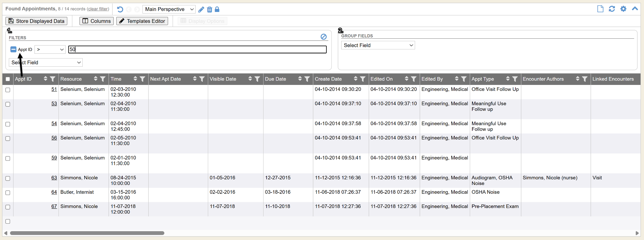Open settings via the gear icon
This screenshot has height=240, width=644.
pos(623,9)
